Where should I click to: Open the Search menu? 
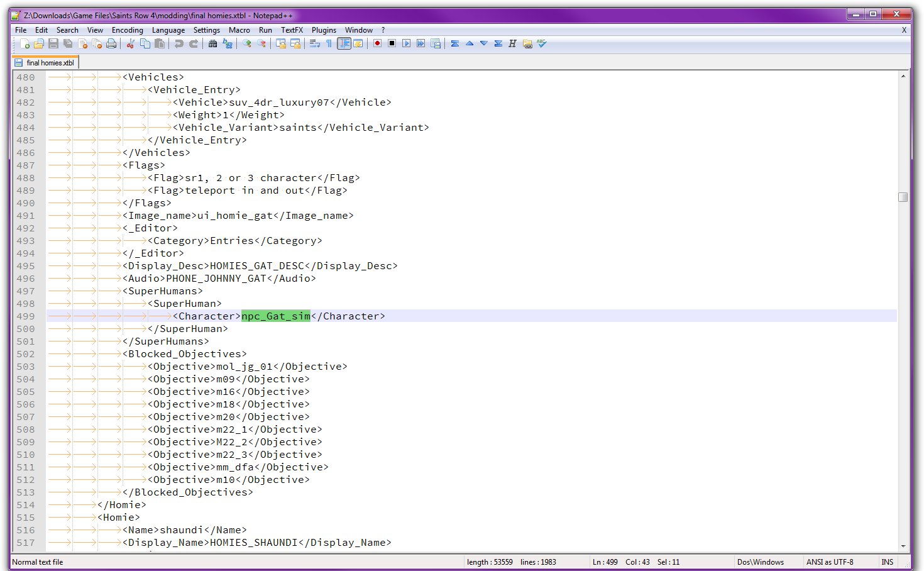click(67, 30)
